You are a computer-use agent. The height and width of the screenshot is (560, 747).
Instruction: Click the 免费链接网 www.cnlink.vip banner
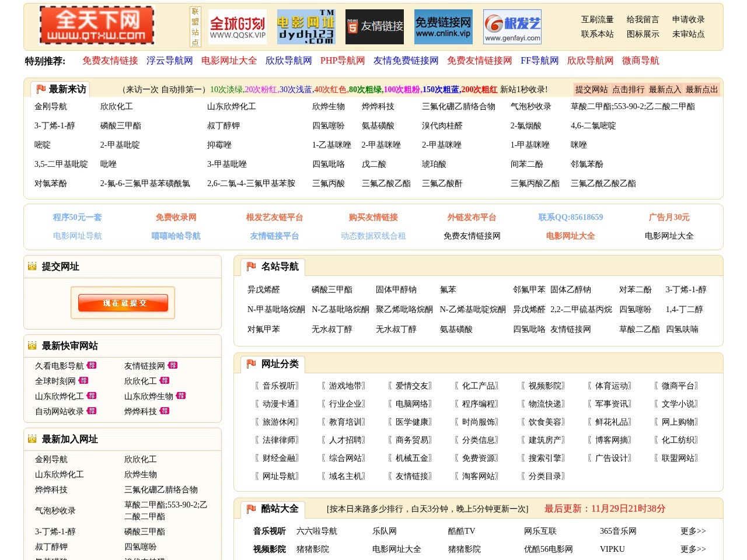(445, 26)
